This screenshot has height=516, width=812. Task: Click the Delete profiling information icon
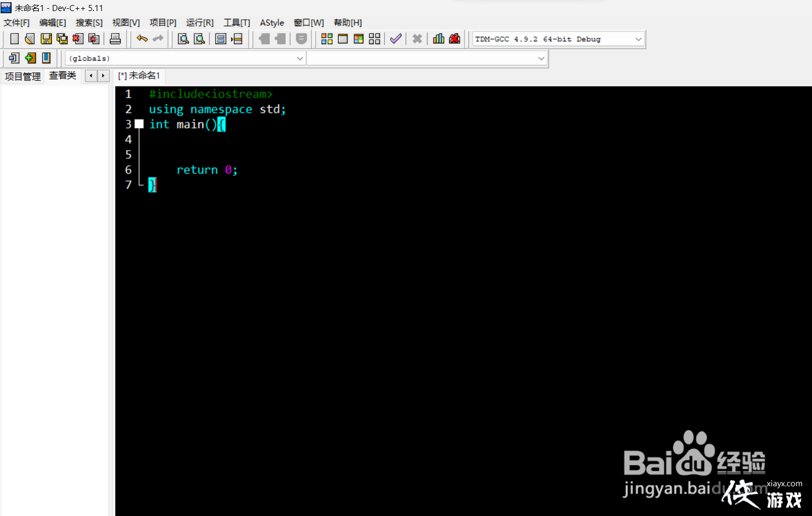pyautogui.click(x=455, y=39)
